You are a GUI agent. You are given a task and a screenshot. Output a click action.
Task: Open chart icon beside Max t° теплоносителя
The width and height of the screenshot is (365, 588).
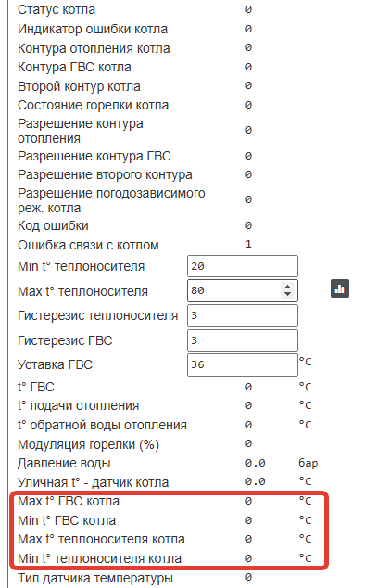point(339,288)
